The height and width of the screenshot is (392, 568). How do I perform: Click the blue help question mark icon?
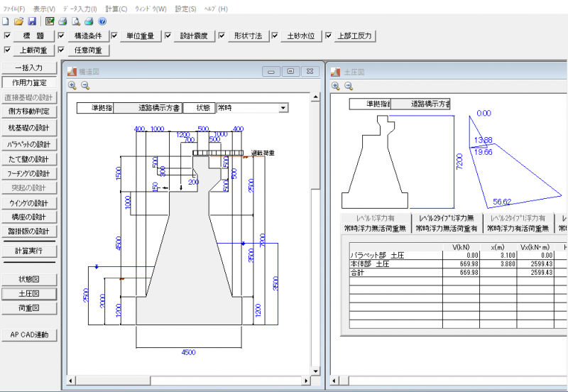[x=102, y=22]
